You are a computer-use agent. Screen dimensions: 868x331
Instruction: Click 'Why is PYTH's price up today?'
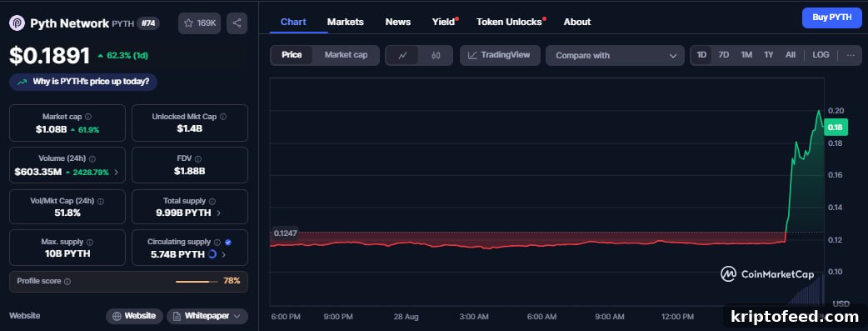[x=83, y=82]
